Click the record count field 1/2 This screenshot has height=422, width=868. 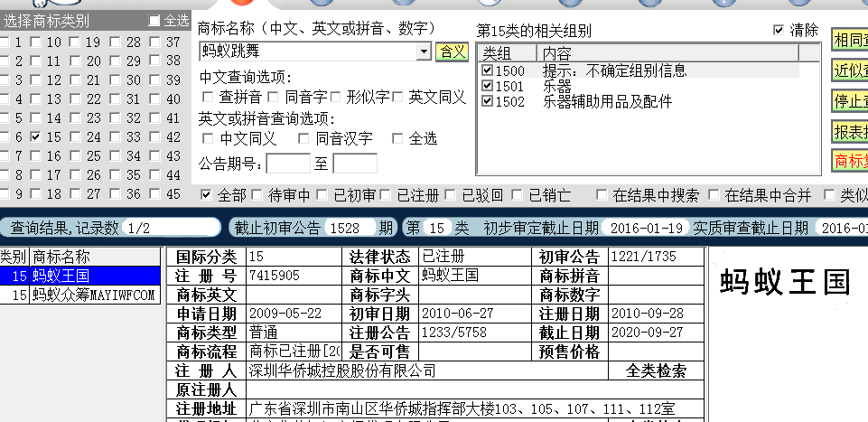(x=171, y=228)
